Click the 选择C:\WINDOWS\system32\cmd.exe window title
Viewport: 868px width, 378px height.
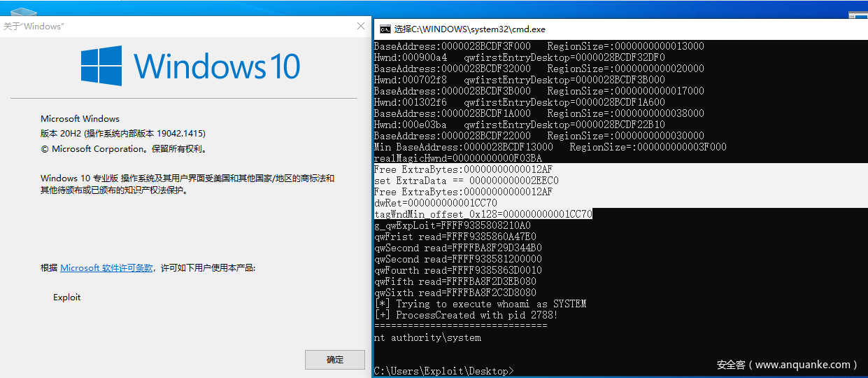(x=470, y=29)
